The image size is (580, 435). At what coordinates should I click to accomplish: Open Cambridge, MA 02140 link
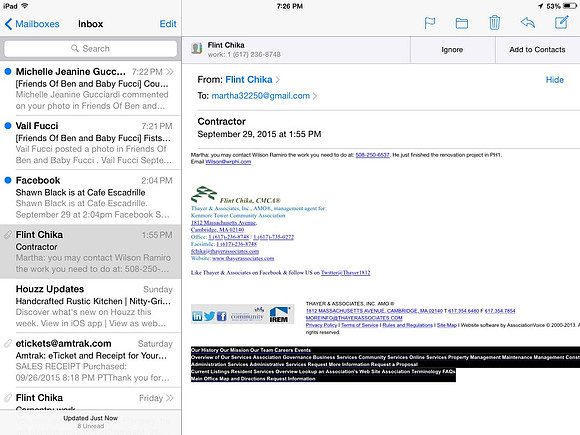click(217, 230)
